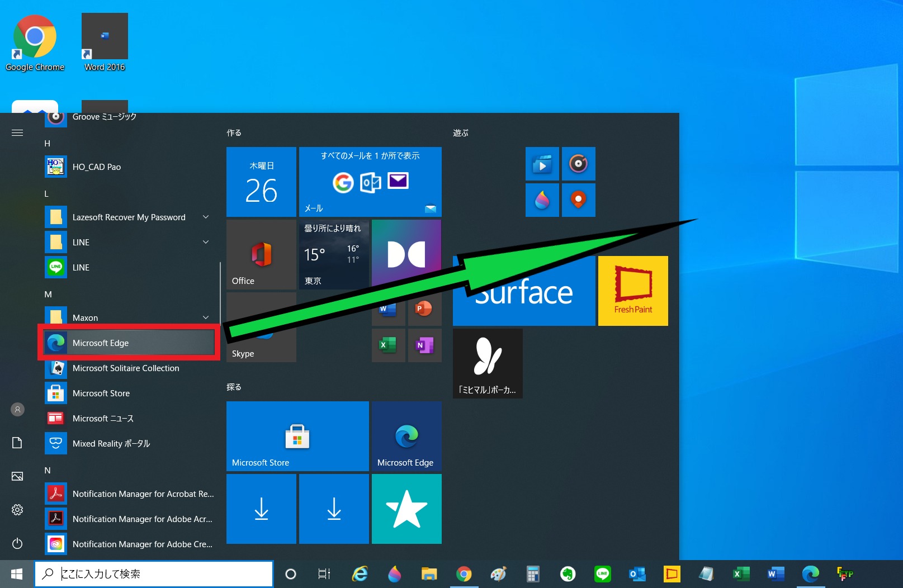
Task: Click the 遊ぶ group title
Action: [460, 133]
